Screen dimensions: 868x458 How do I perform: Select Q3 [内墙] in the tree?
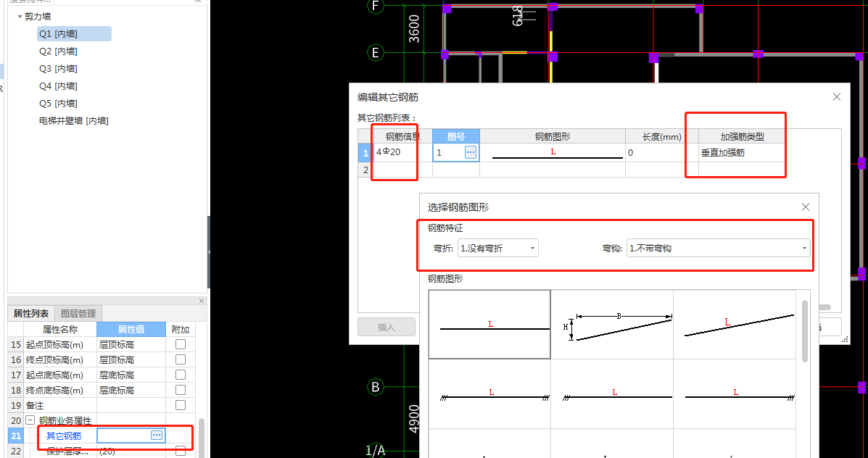pyautogui.click(x=58, y=69)
